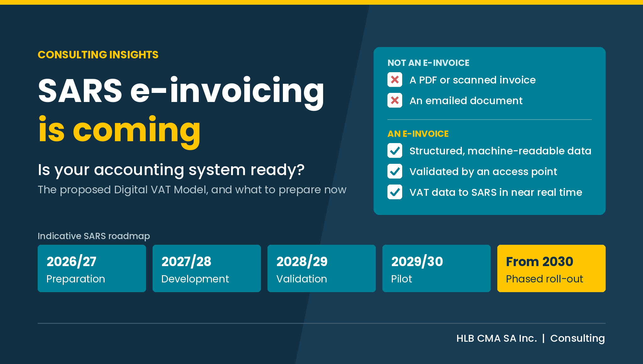Click the 'Consulting' footer text

click(x=577, y=339)
